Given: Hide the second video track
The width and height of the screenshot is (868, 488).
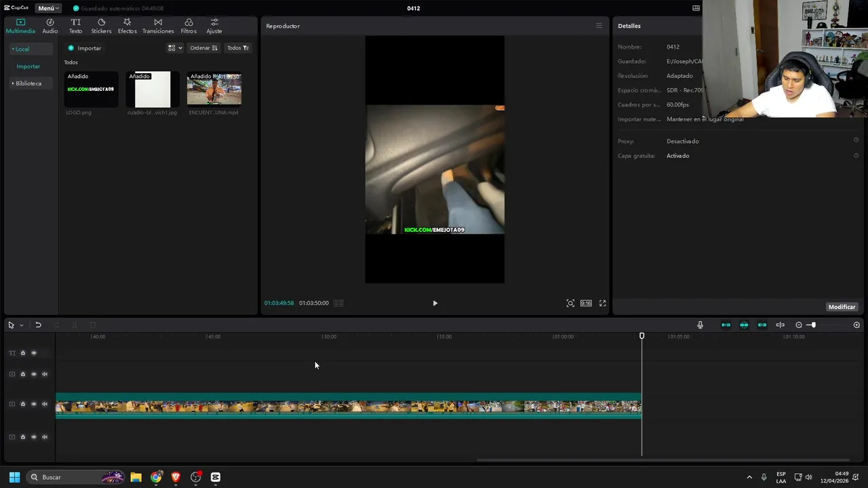Looking at the screenshot, I should pyautogui.click(x=33, y=374).
